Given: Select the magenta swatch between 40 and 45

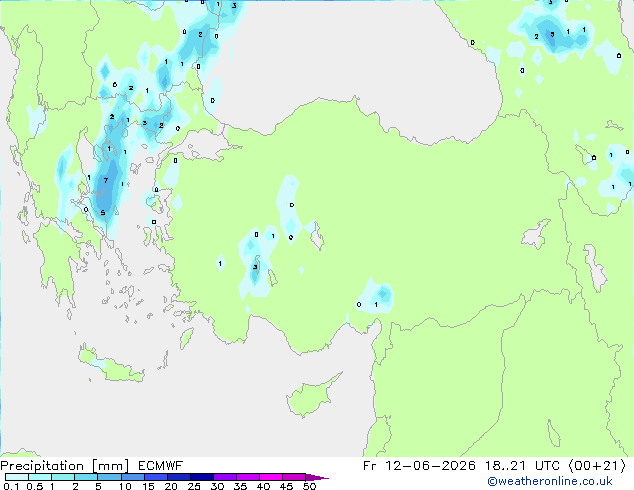Looking at the screenshot, I should (x=271, y=477).
